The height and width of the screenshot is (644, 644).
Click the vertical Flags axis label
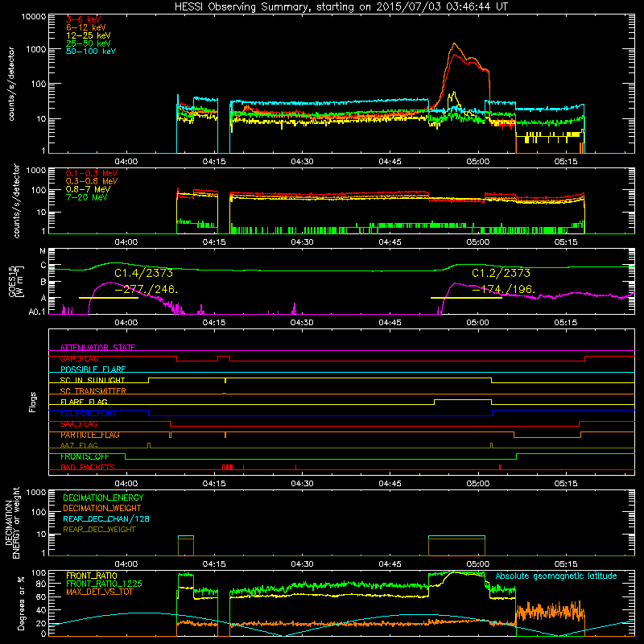tap(33, 402)
